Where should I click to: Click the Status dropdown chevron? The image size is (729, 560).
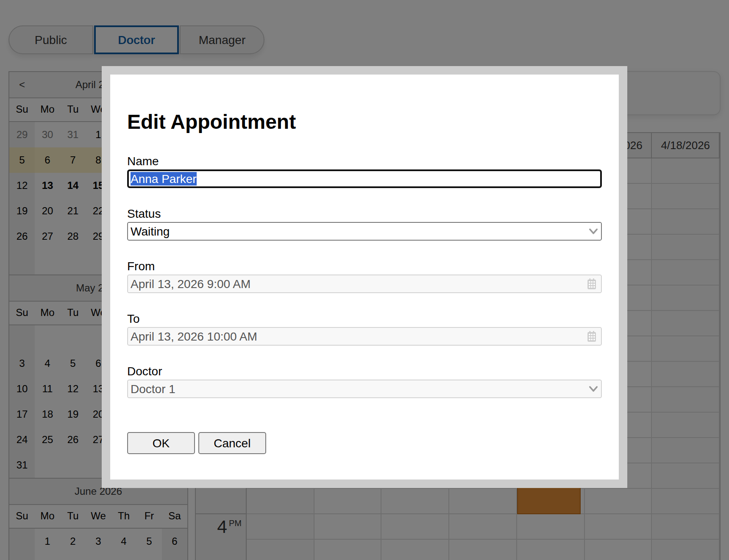[x=593, y=231]
